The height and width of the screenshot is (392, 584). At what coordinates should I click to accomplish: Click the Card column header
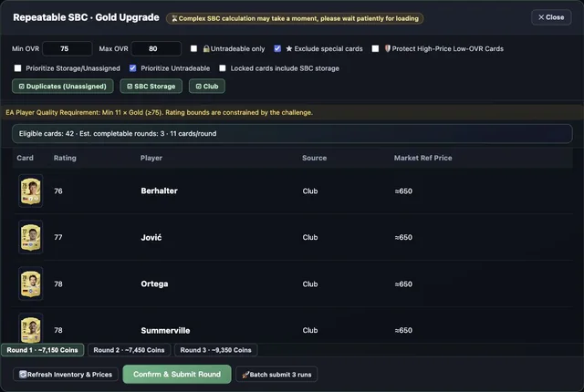[x=25, y=158]
